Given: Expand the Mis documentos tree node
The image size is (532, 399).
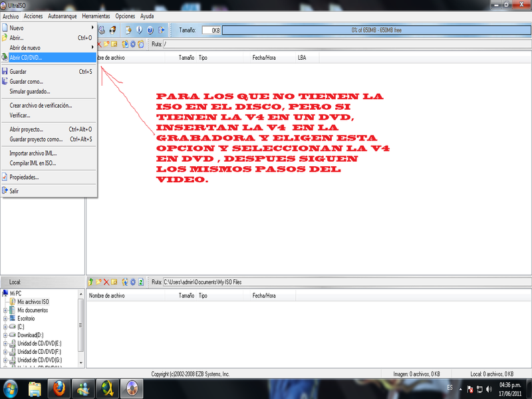Looking at the screenshot, I should pyautogui.click(x=5, y=310).
